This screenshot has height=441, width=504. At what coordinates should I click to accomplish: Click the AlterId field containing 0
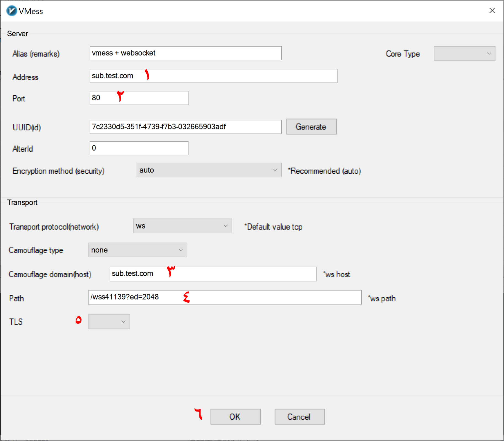point(139,148)
